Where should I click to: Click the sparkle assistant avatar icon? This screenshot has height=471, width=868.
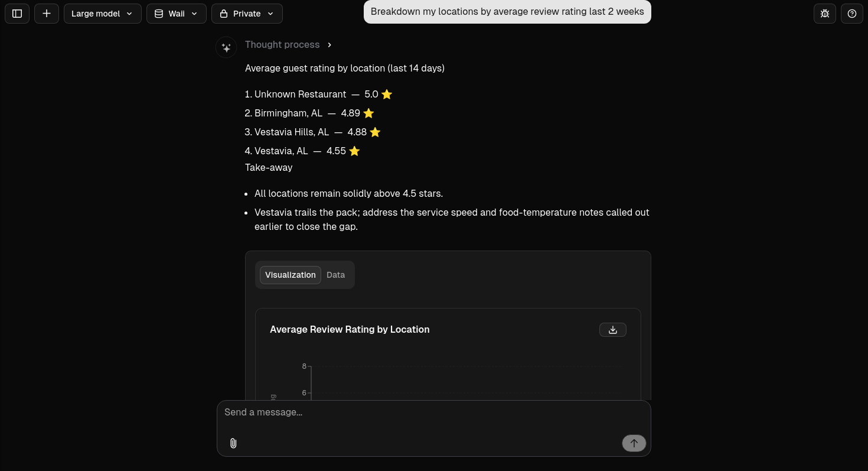pos(226,47)
